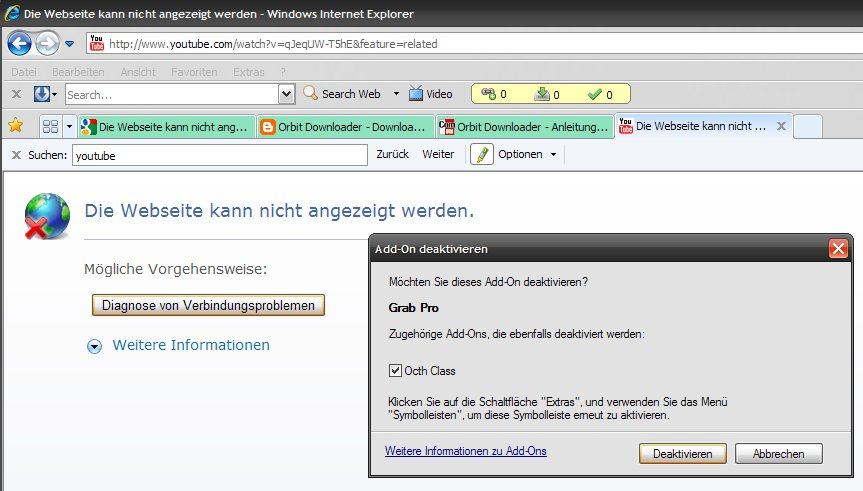Screen dimensions: 863x491
Task: Open the Datei menu
Action: coord(24,72)
